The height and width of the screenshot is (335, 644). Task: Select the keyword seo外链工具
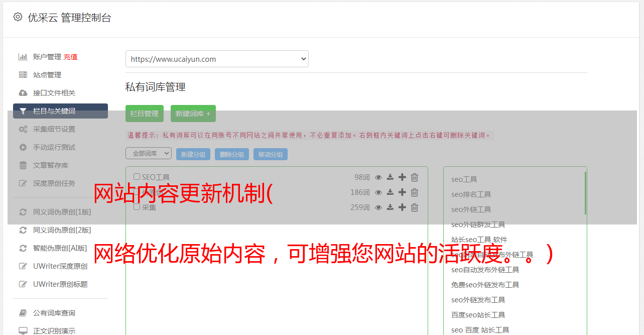[x=471, y=209]
